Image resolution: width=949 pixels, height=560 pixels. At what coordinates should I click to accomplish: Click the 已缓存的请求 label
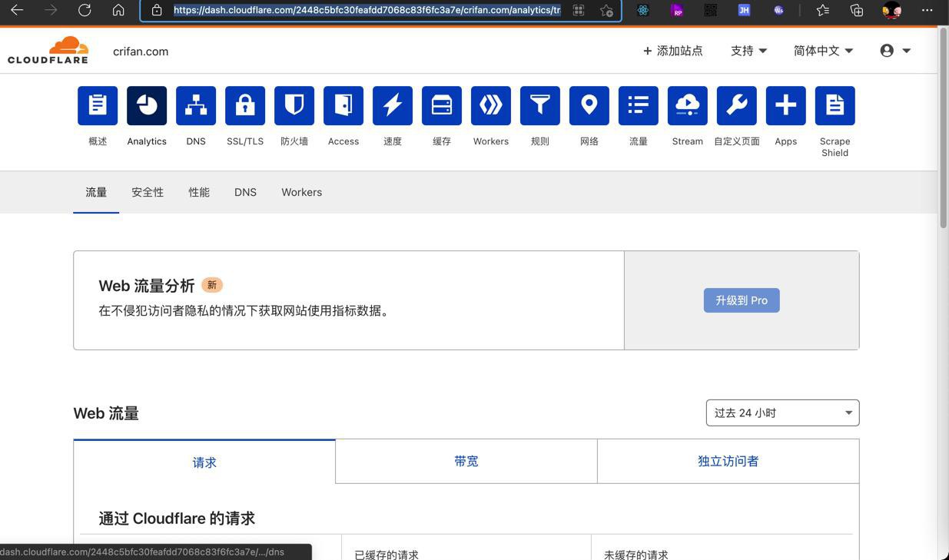point(387,554)
